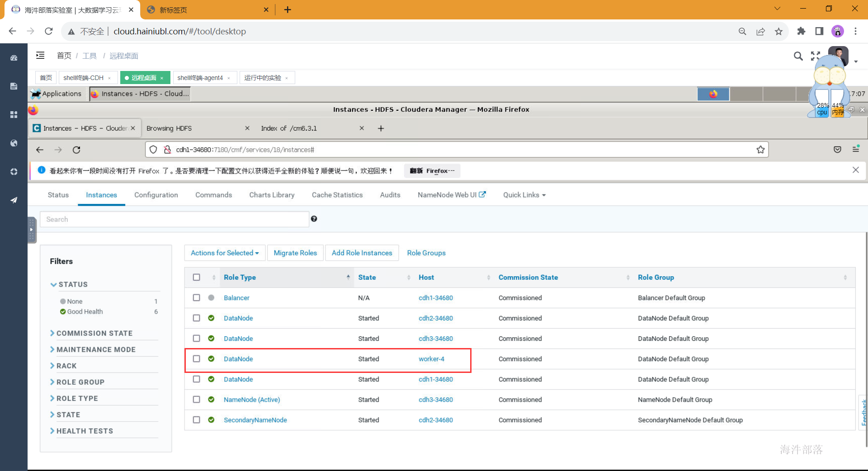Toggle the select-all checkbox in table header
Viewport: 868px width, 471px height.
196,277
